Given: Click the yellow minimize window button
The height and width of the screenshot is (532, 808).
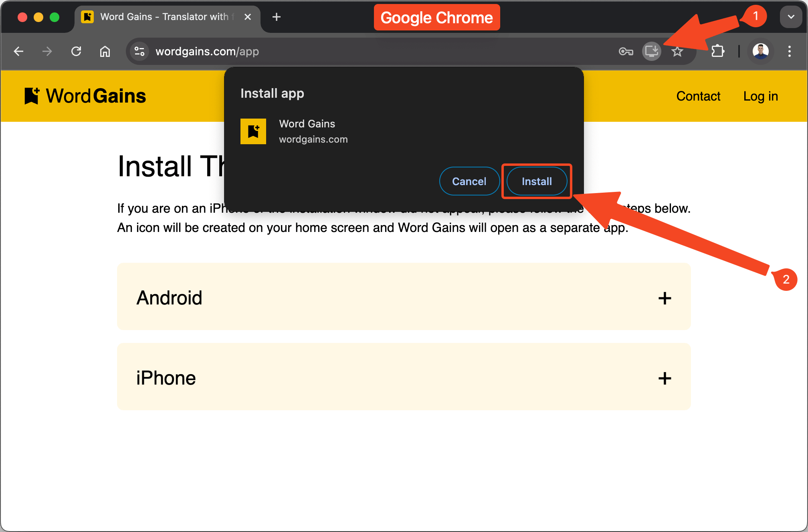Looking at the screenshot, I should (38, 17).
